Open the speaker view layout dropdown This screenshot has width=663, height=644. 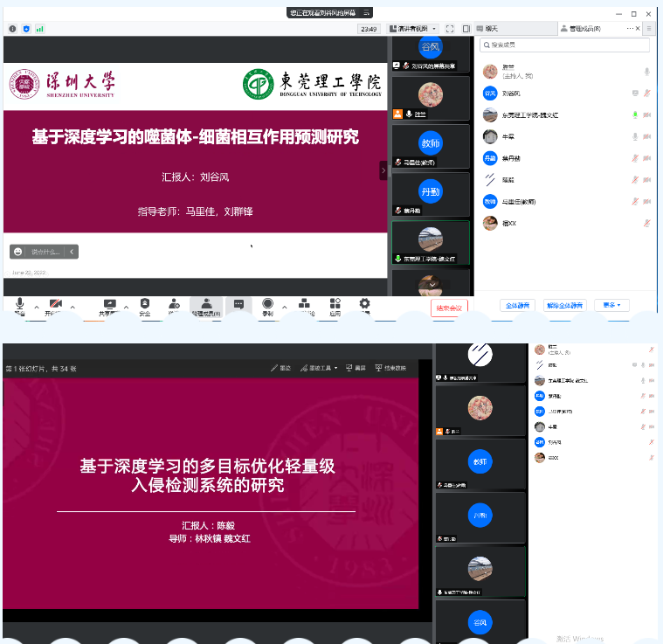pyautogui.click(x=405, y=29)
